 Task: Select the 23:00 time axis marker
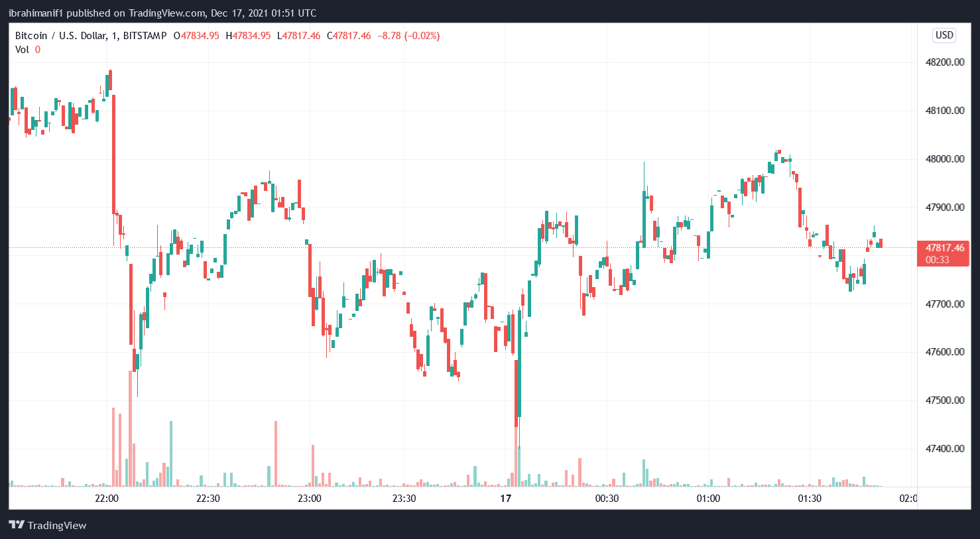tap(309, 499)
